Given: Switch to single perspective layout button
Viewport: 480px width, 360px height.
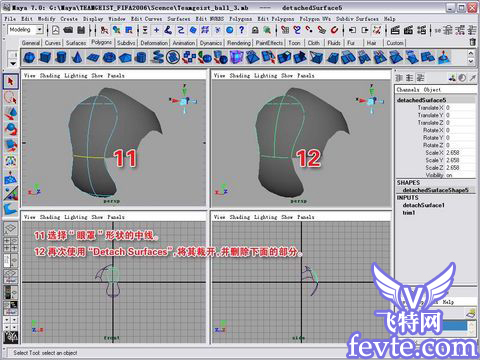Looking at the screenshot, I should coord(10,228).
